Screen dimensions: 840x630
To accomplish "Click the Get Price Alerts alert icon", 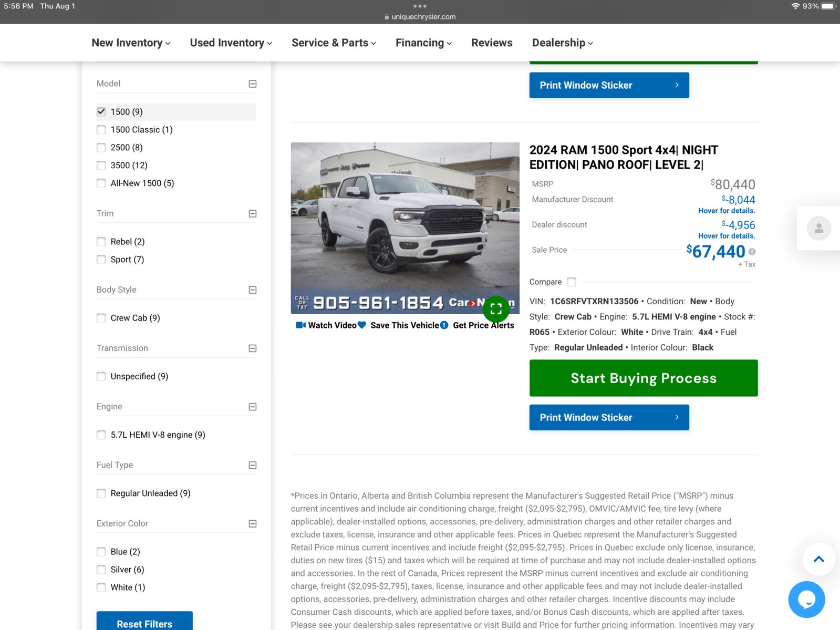I will (x=444, y=325).
